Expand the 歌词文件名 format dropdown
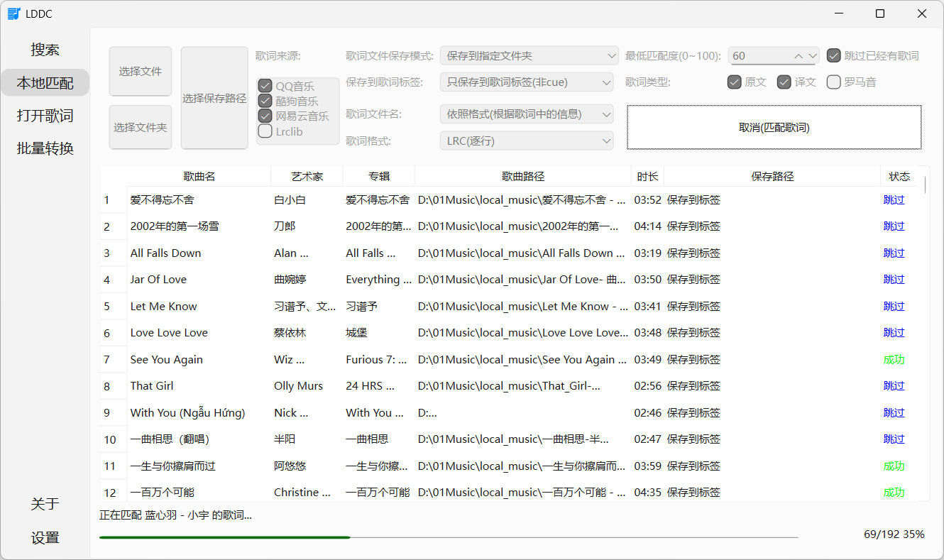The width and height of the screenshot is (944, 560). click(x=527, y=114)
